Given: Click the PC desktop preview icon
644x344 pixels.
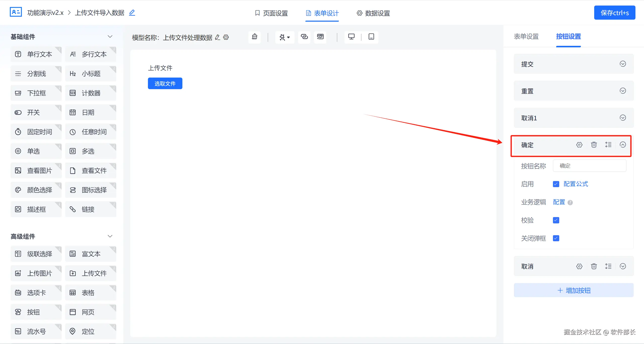Looking at the screenshot, I should click(351, 37).
